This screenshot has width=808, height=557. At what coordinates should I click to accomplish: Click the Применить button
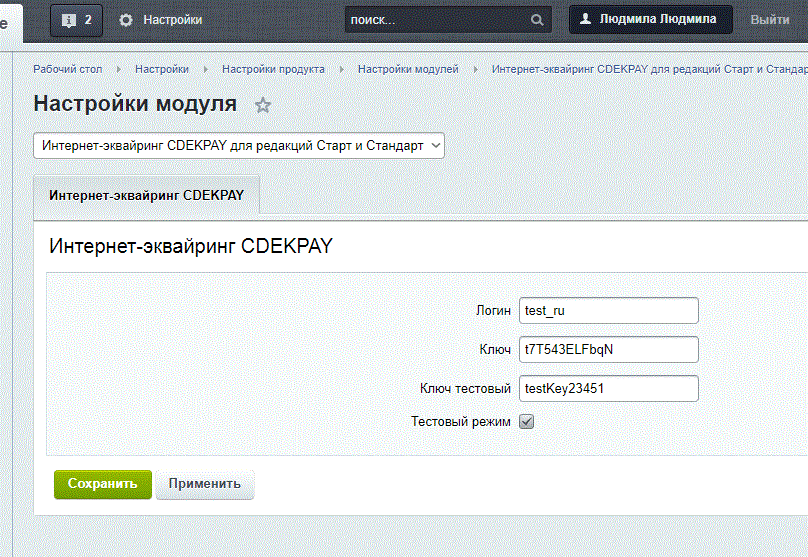point(205,484)
